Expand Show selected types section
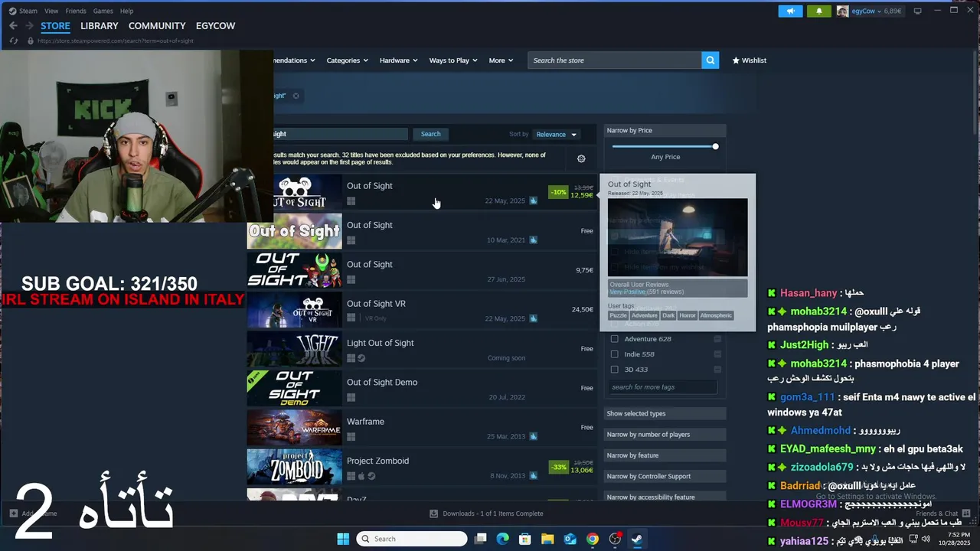The image size is (980, 551). 665,414
